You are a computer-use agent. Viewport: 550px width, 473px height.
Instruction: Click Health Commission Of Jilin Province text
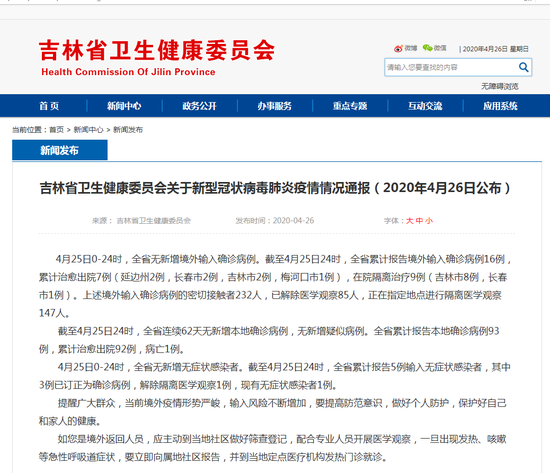(x=128, y=72)
